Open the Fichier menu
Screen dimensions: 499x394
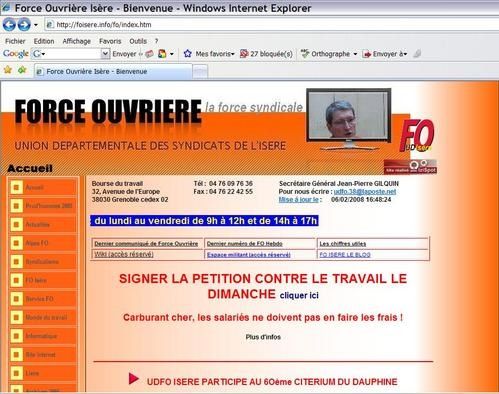coord(15,41)
